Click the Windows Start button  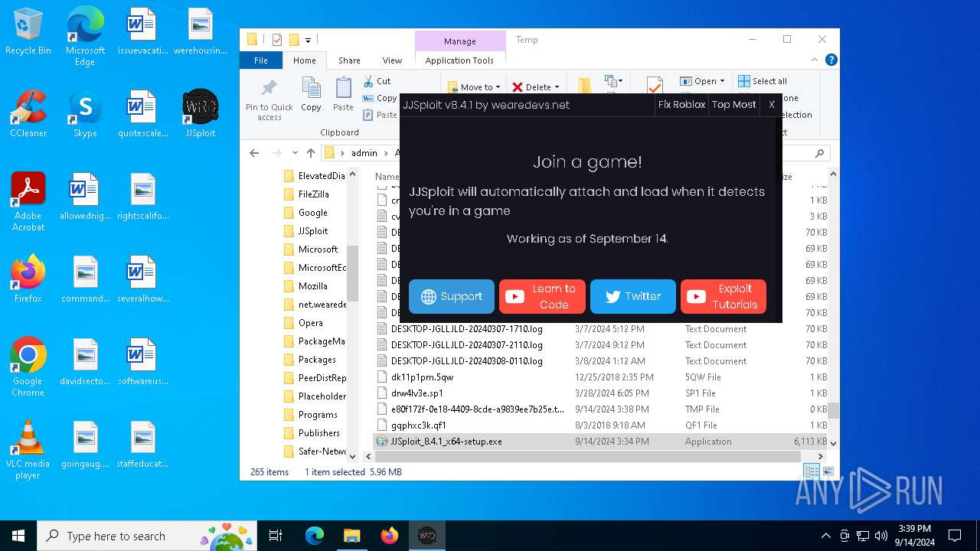tap(18, 536)
